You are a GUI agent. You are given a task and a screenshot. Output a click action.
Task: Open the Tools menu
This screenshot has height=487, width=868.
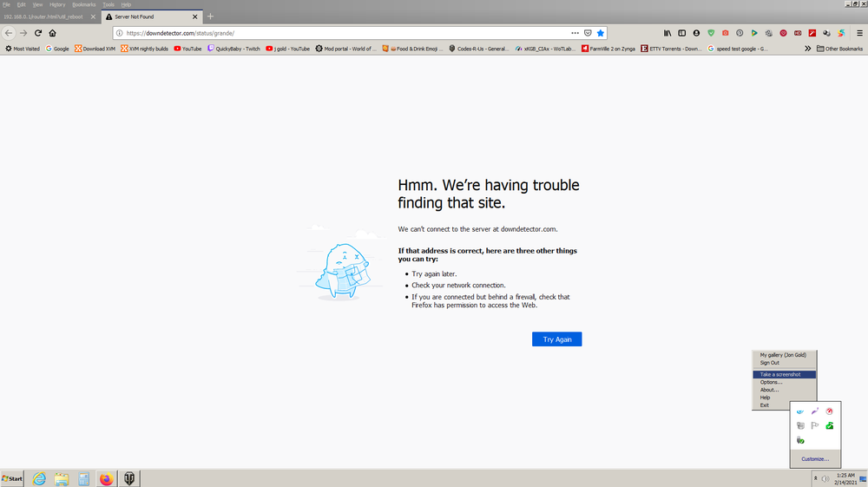(x=108, y=4)
